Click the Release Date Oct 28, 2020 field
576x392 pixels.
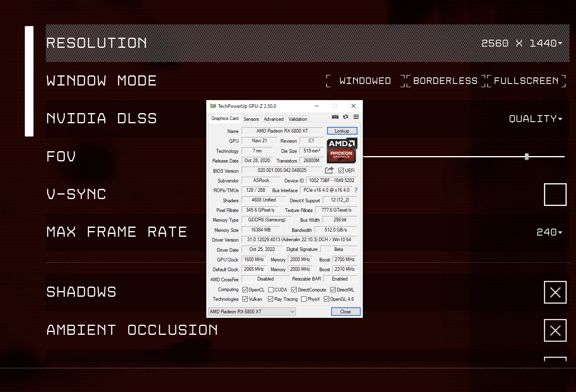(257, 161)
